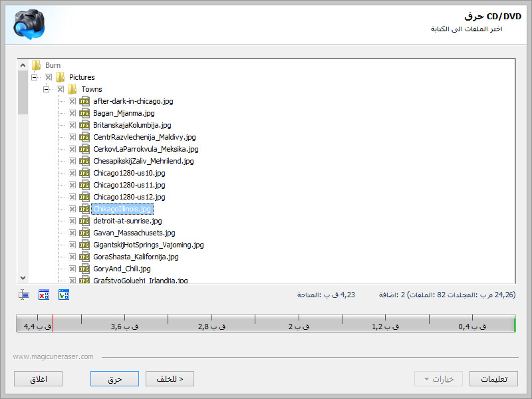
Task: Select file detroit-at-sunrise.jpg name
Action: (128, 221)
